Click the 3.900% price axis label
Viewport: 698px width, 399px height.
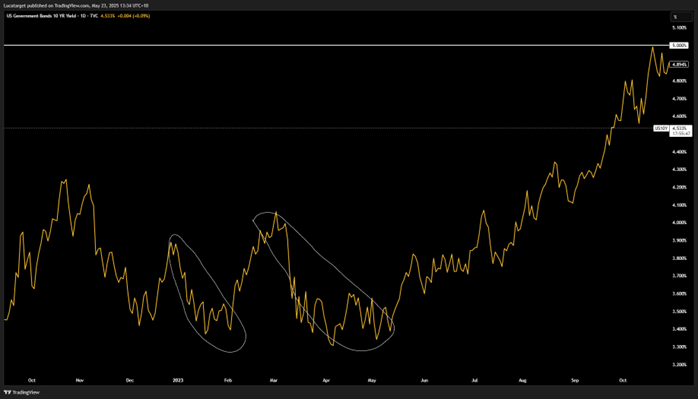[679, 240]
